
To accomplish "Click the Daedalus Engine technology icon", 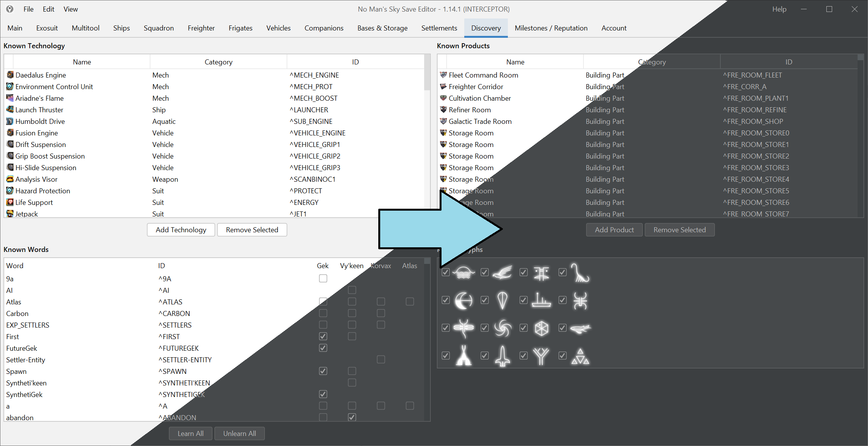I will coord(10,75).
